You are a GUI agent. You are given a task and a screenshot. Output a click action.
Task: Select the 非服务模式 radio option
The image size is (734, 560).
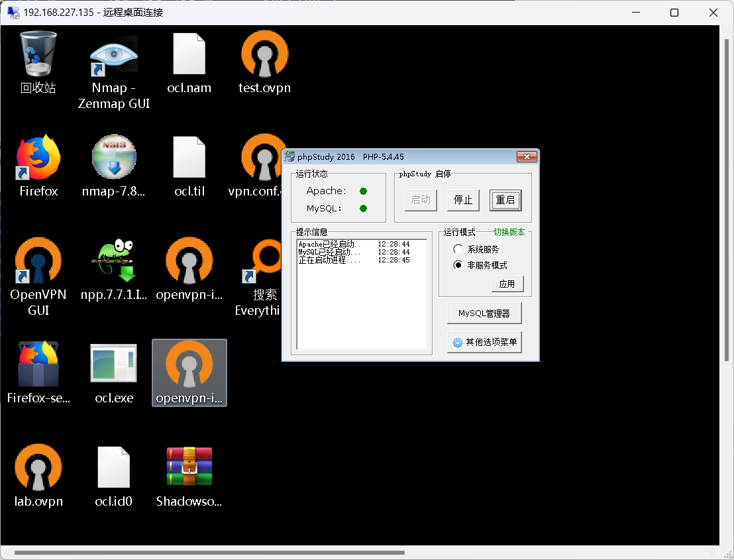(x=458, y=265)
